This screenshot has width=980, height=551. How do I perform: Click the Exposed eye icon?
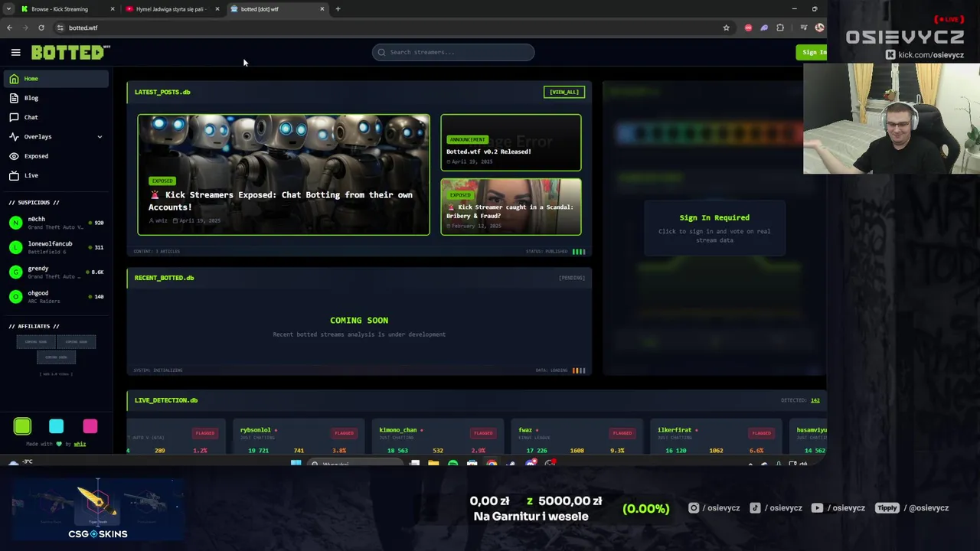coord(14,156)
